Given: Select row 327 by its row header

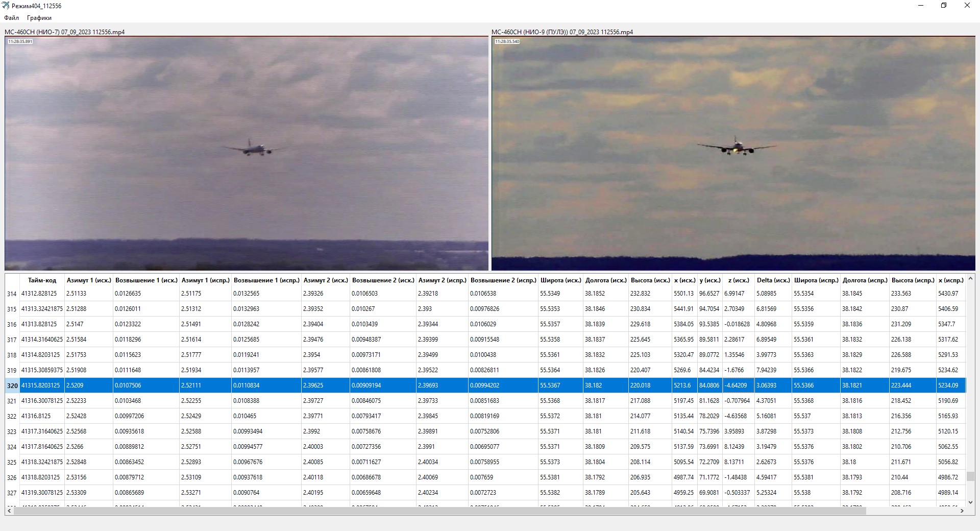Looking at the screenshot, I should [x=12, y=493].
